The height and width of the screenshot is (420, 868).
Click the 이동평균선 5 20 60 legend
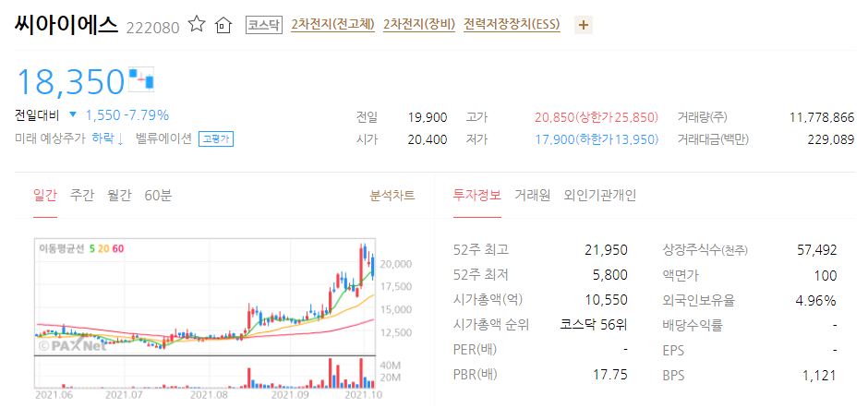[x=81, y=249]
